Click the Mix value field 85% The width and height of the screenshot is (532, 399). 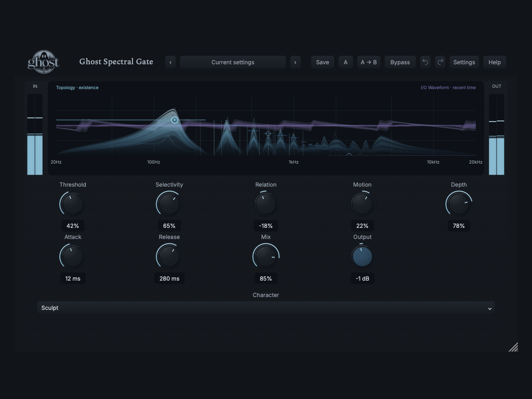(x=266, y=278)
